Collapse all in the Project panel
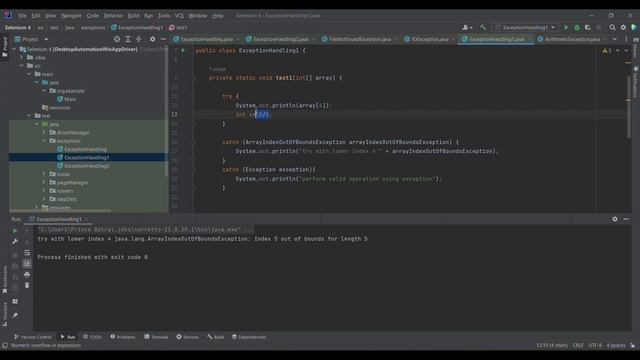Image resolution: width=640 pixels, height=360 pixels. pos(139,39)
